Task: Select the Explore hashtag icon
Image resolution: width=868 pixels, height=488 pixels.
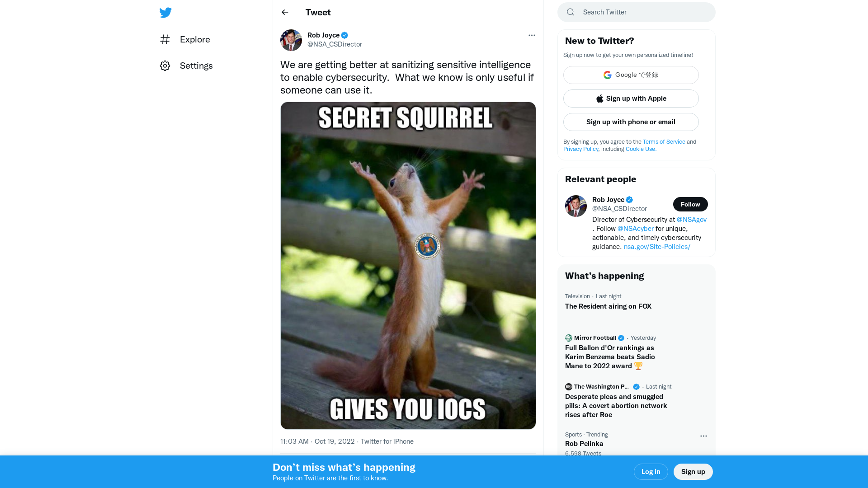Action: click(x=165, y=39)
